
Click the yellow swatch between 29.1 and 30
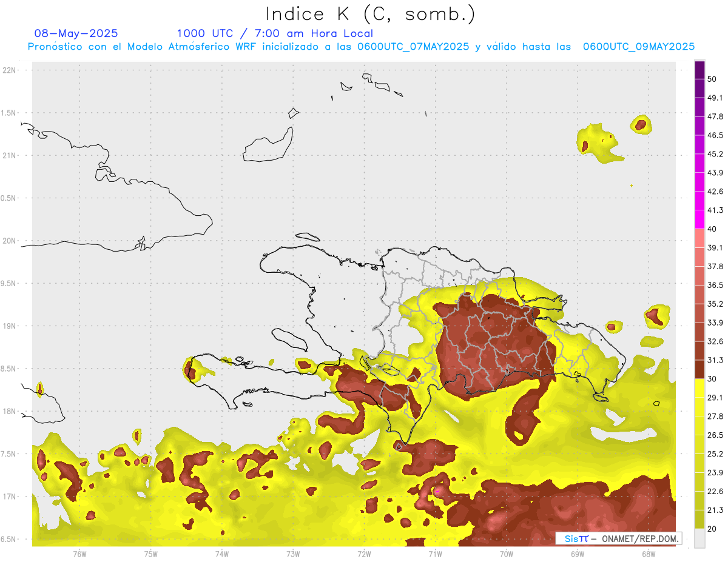click(699, 388)
